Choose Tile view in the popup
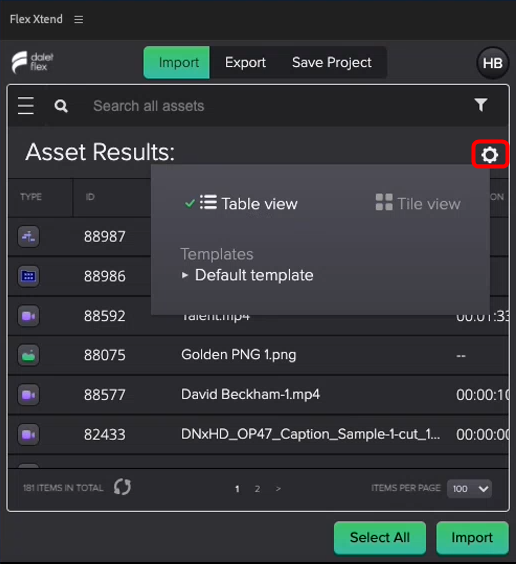Screen dimensions: 518x564 click(418, 204)
